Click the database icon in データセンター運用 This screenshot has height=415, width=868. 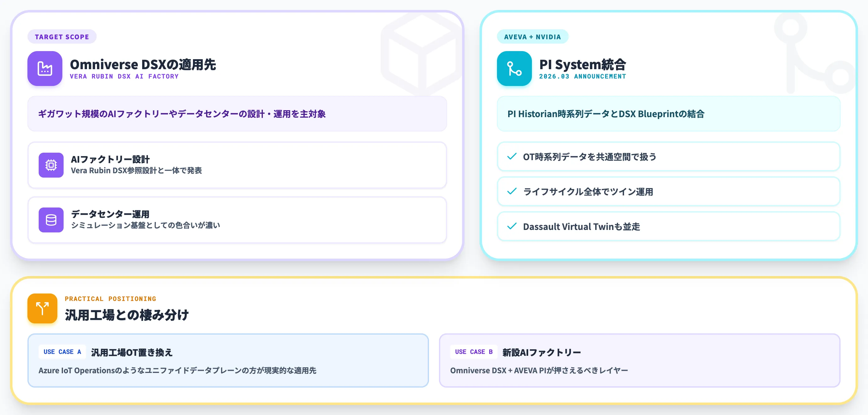(x=51, y=220)
